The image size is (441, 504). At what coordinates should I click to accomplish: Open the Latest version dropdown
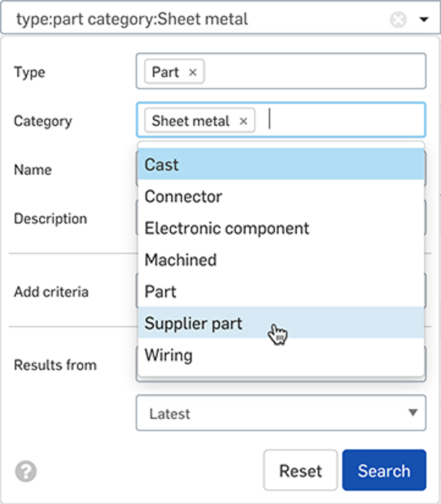coord(281,413)
